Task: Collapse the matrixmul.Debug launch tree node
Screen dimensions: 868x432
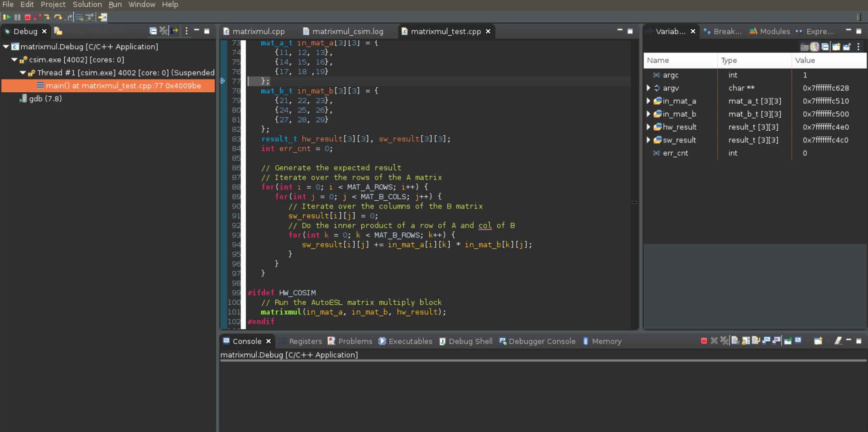Action: click(6, 47)
